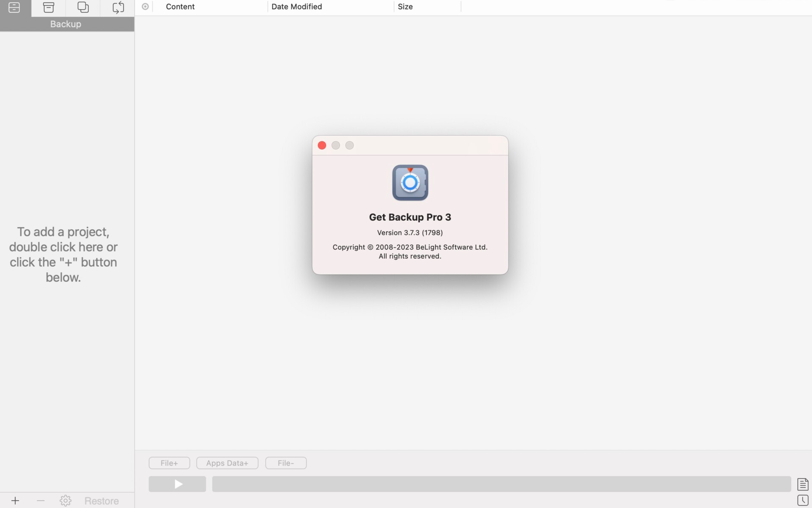
Task: Sort by Size column header
Action: tap(405, 6)
